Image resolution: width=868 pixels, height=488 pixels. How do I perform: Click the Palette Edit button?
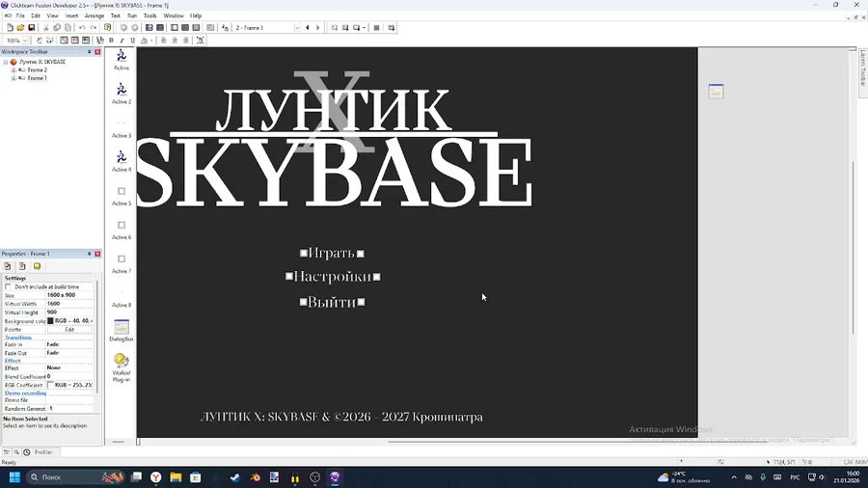(x=69, y=329)
